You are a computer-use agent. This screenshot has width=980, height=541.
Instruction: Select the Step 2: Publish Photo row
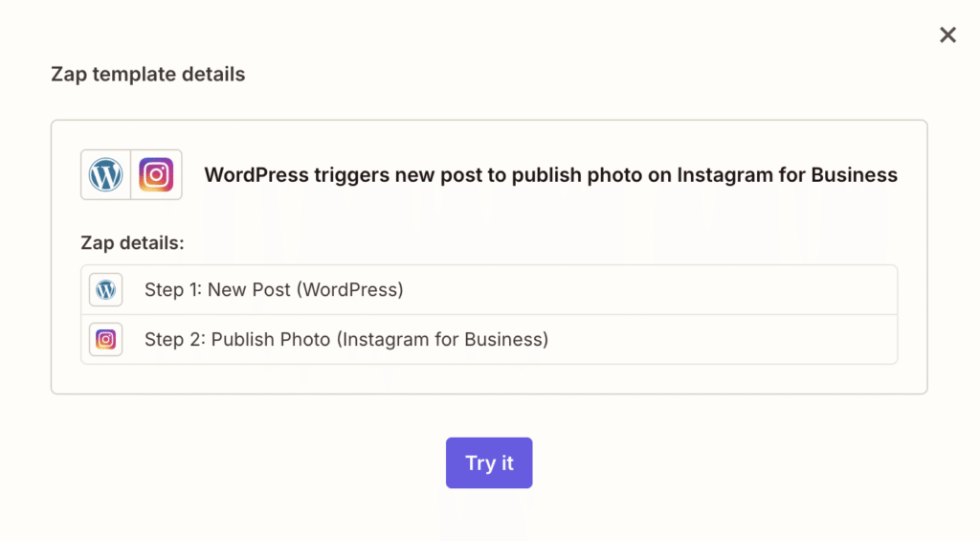pos(489,339)
